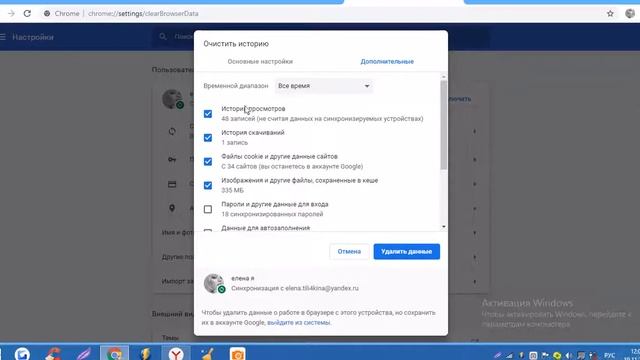640x360 pixels.
Task: Switch to Основные настройки tab
Action: click(260, 62)
